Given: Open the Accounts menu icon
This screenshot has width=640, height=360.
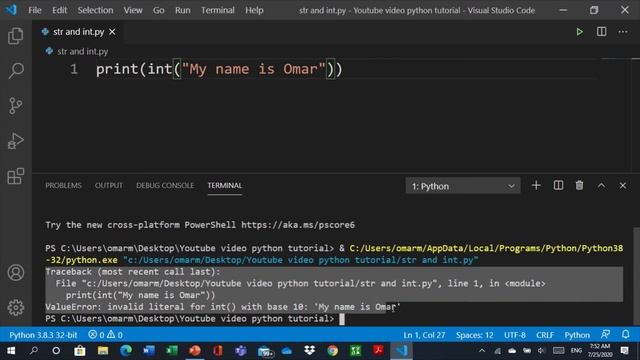Looking at the screenshot, I should click(16, 273).
